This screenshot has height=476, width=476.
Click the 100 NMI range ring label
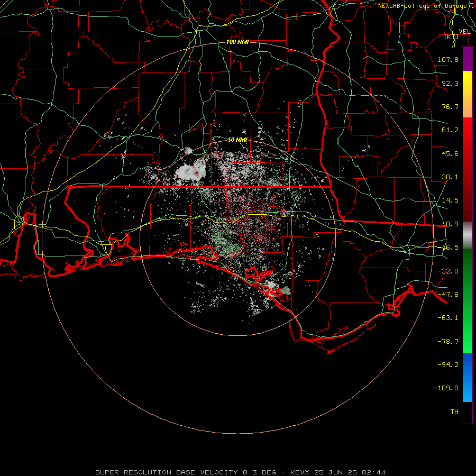click(x=237, y=42)
